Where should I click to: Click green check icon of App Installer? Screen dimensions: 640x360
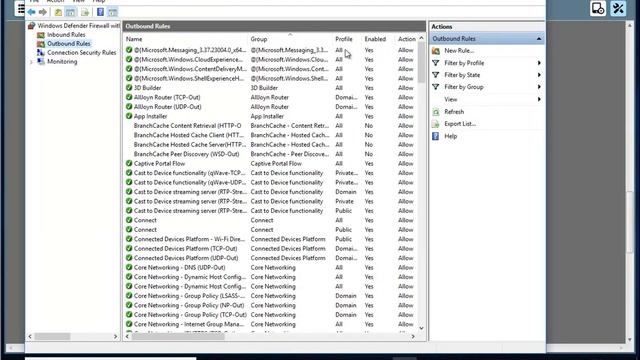tap(129, 116)
